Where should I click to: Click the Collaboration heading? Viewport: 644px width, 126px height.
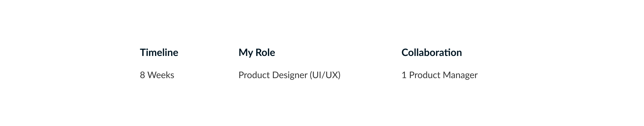coord(431,52)
